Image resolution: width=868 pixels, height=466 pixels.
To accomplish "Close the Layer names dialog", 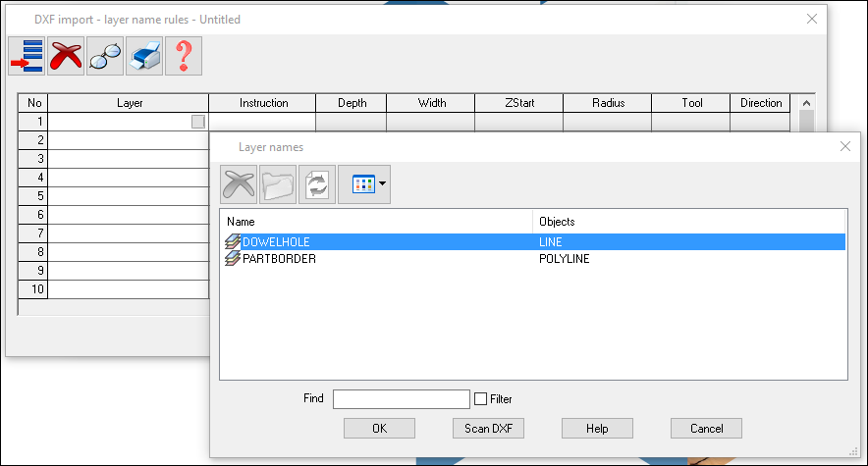I will pyautogui.click(x=845, y=146).
